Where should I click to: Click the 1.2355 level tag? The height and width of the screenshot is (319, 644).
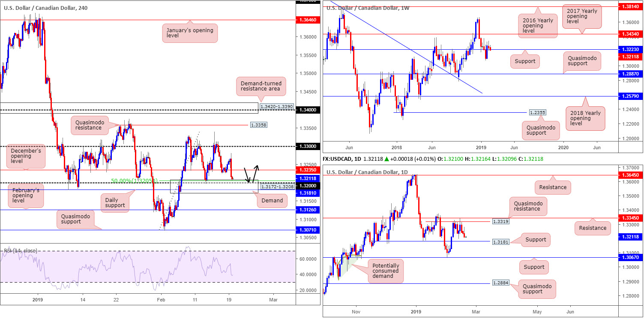(537, 112)
